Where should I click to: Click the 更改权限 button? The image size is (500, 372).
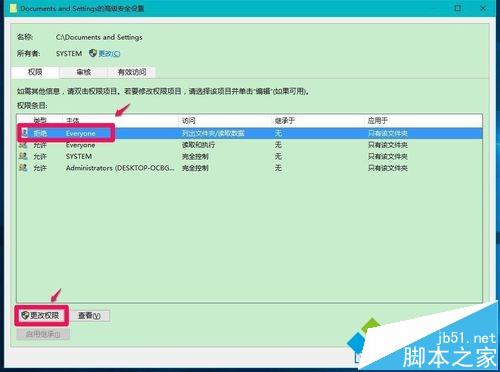pos(41,315)
